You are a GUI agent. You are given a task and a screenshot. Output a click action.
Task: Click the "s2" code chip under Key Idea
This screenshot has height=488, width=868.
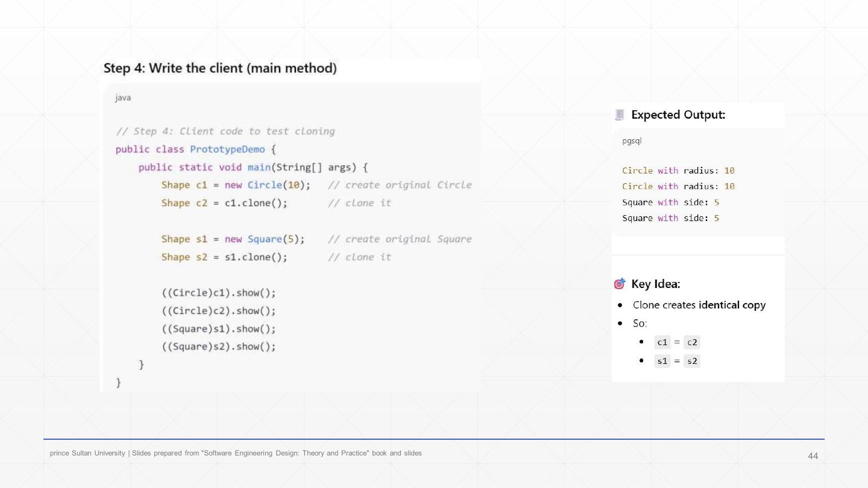(x=692, y=361)
